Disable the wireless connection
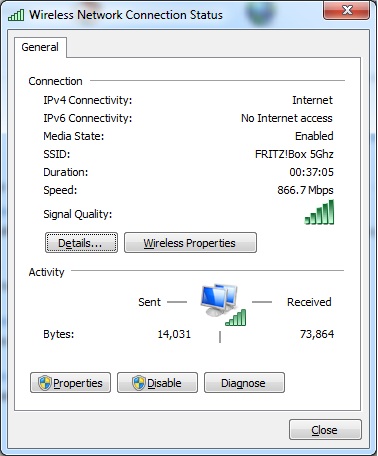The height and width of the screenshot is (456, 378). (157, 383)
